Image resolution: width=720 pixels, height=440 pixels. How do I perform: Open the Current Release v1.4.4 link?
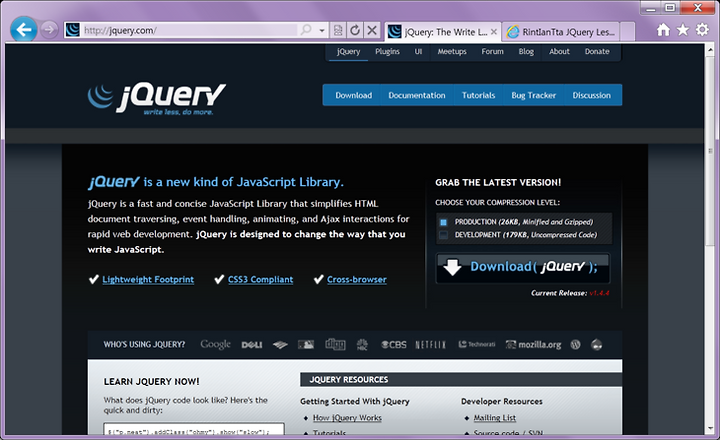point(599,293)
